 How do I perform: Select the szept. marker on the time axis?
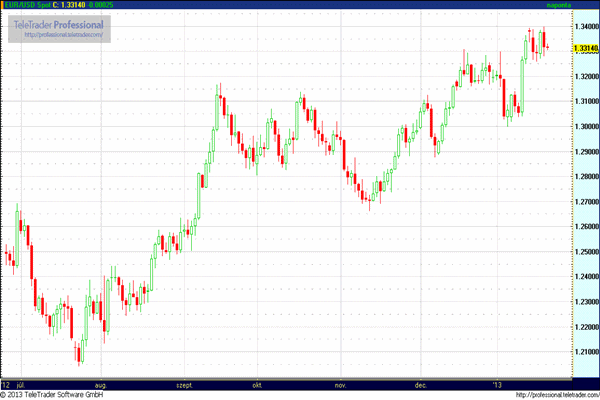point(184,384)
